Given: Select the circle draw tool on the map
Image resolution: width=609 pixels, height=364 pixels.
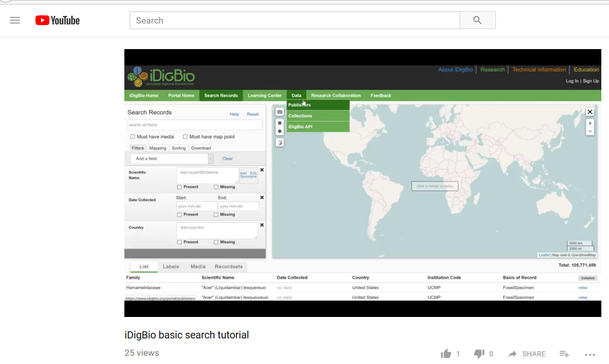Looking at the screenshot, I should [x=279, y=131].
